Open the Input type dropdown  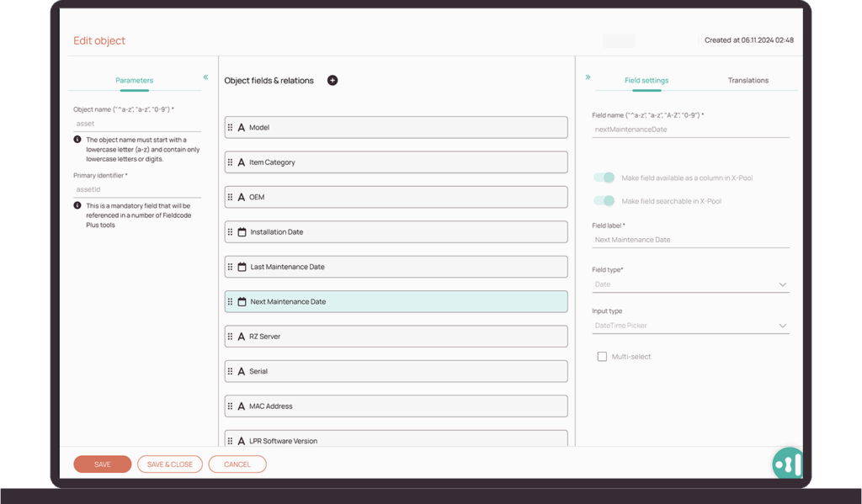(x=690, y=326)
